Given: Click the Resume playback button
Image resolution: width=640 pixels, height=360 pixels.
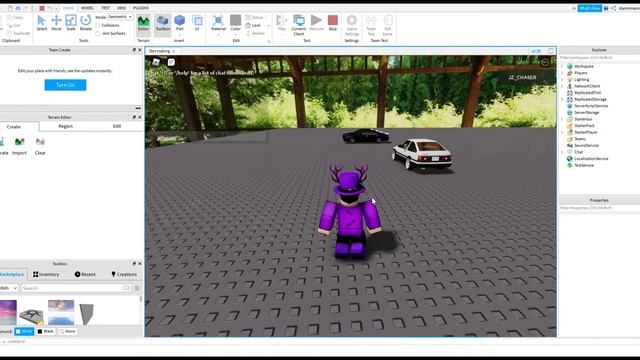Looking at the screenshot, I should click(316, 23).
